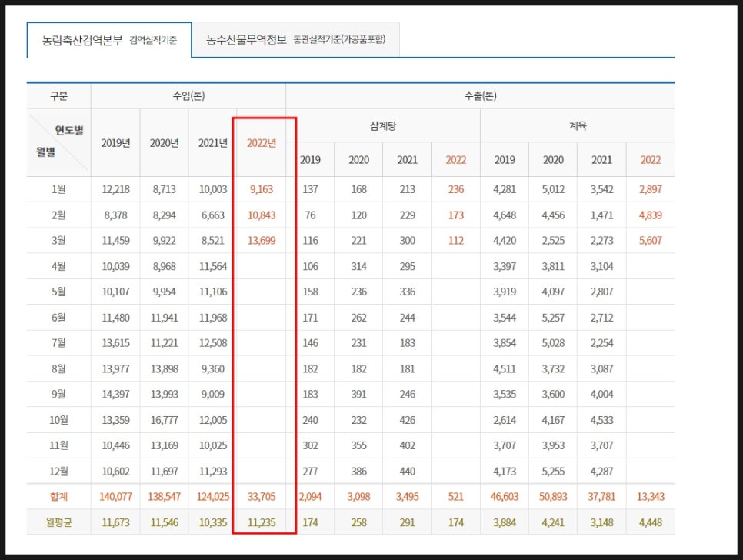Viewport: 743px width, 560px height.
Task: Click the 13,699 import value
Action: 261,241
